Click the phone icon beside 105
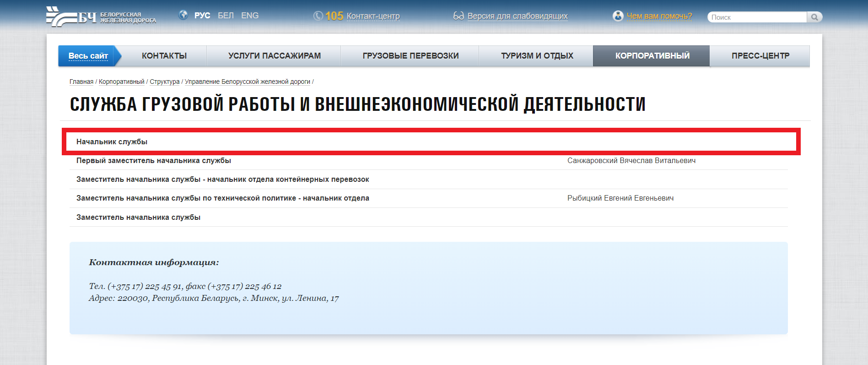Viewport: 868px width, 365px height. point(318,16)
